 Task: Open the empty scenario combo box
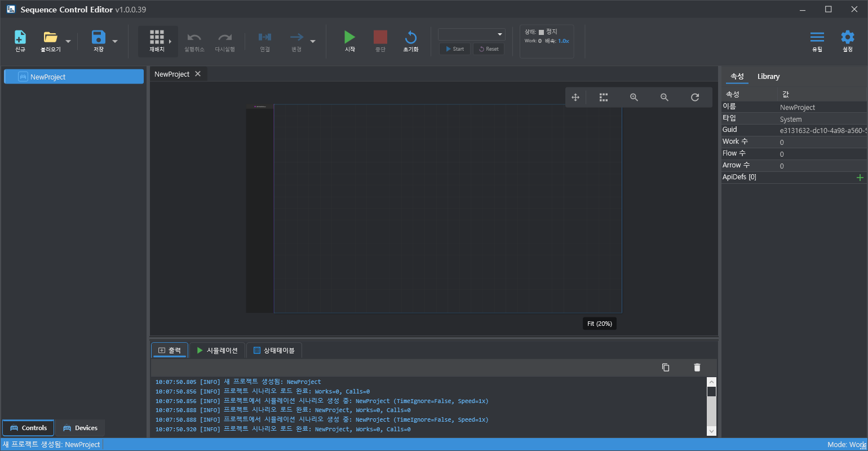click(x=471, y=34)
